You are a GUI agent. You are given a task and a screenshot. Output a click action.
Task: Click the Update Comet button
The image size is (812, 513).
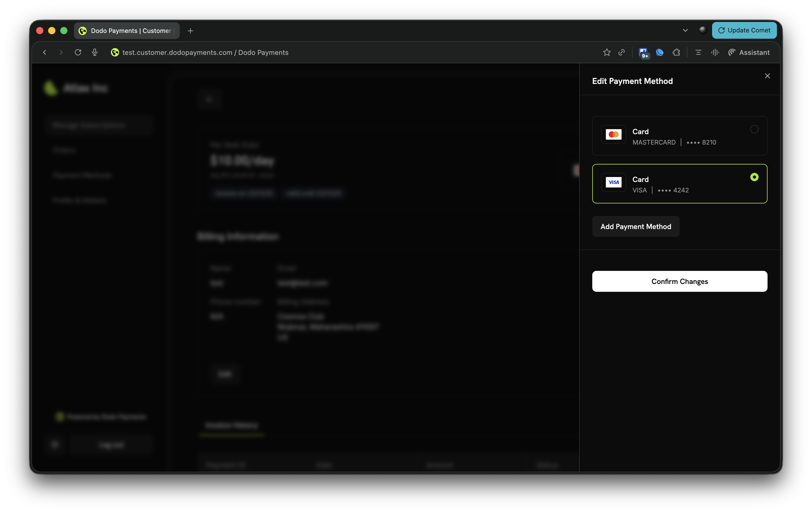pos(744,30)
